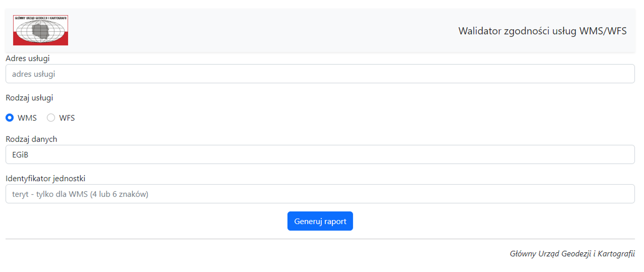Choose the WFS service type radio
Screen dimensions: 644x272
coord(51,118)
